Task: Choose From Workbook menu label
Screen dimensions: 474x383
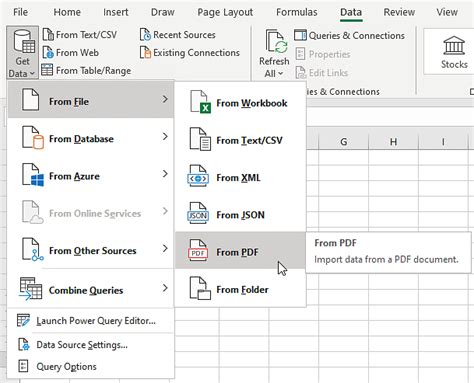Action: pos(252,103)
